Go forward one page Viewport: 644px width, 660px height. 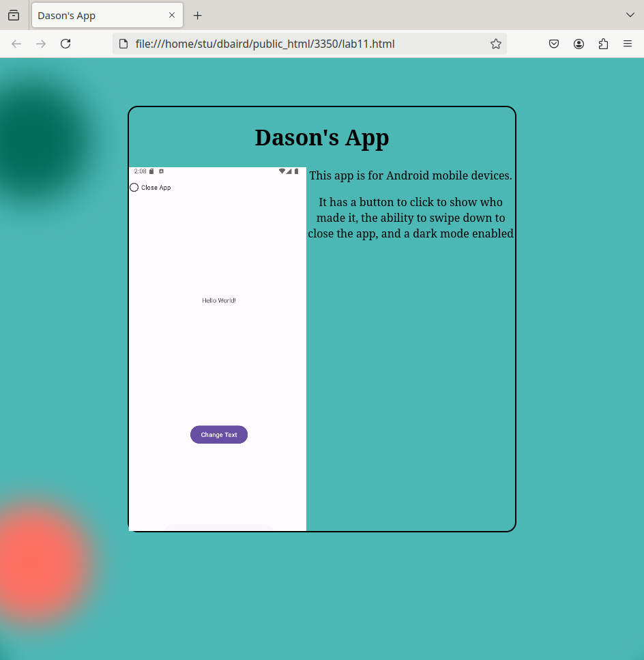coord(41,44)
